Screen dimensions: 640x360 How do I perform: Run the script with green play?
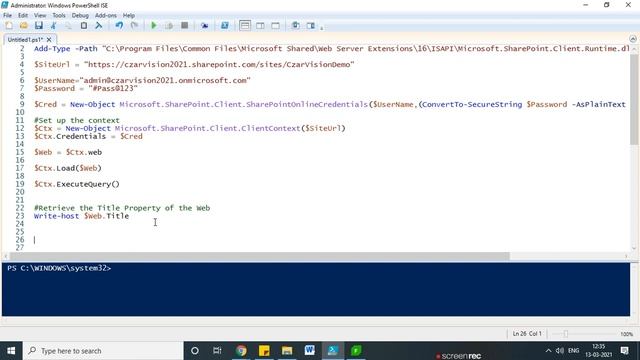pos(154,26)
